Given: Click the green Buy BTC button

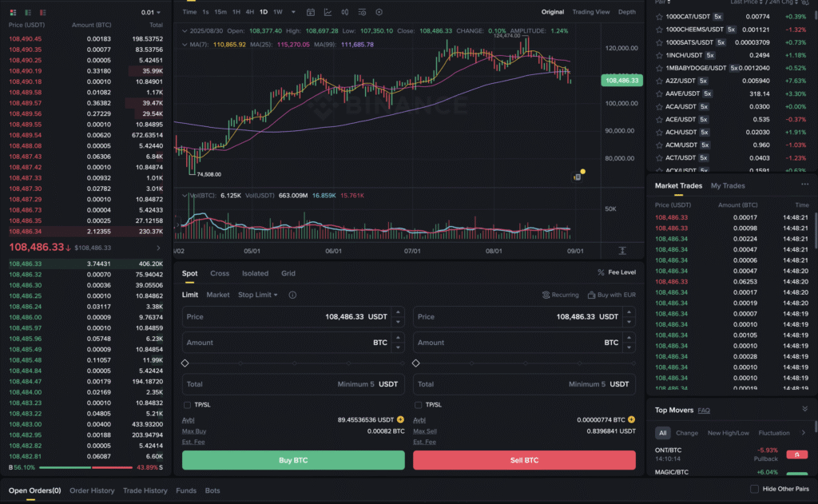Looking at the screenshot, I should 293,460.
